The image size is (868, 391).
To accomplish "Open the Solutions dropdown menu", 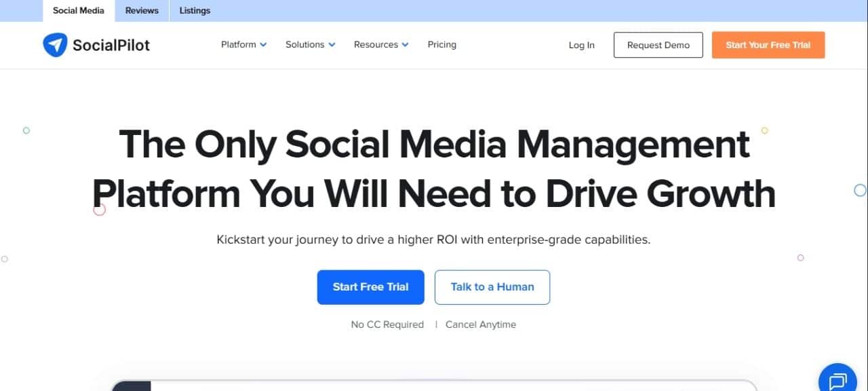I will 304,44.
